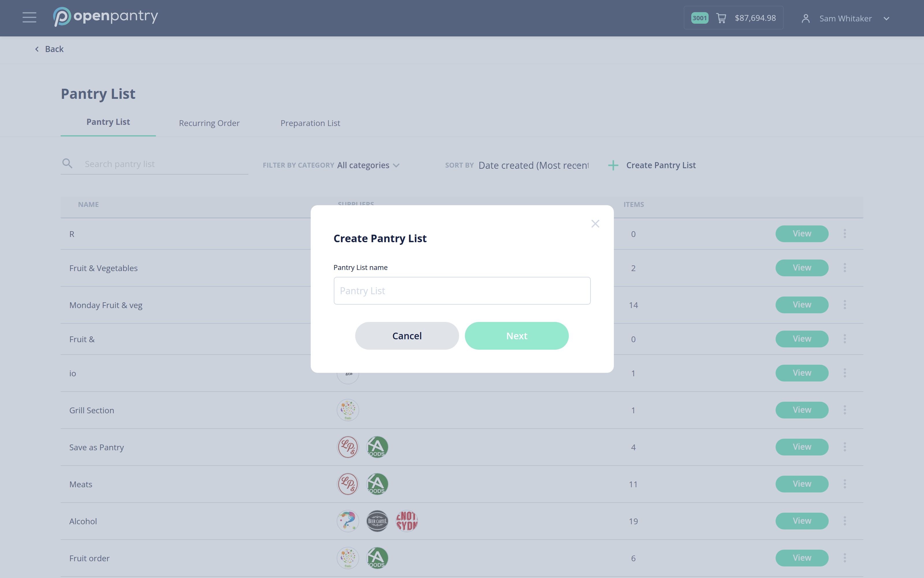View the Save as Pantry list

point(802,447)
